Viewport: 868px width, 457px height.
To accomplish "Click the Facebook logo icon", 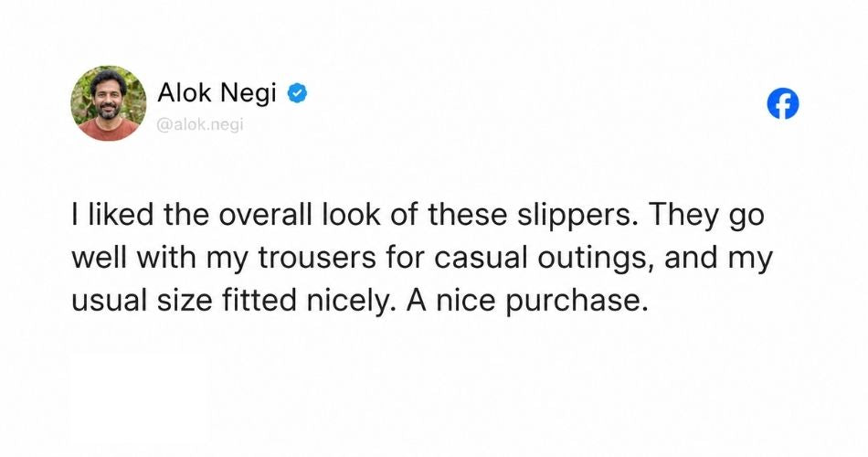I will pyautogui.click(x=783, y=103).
